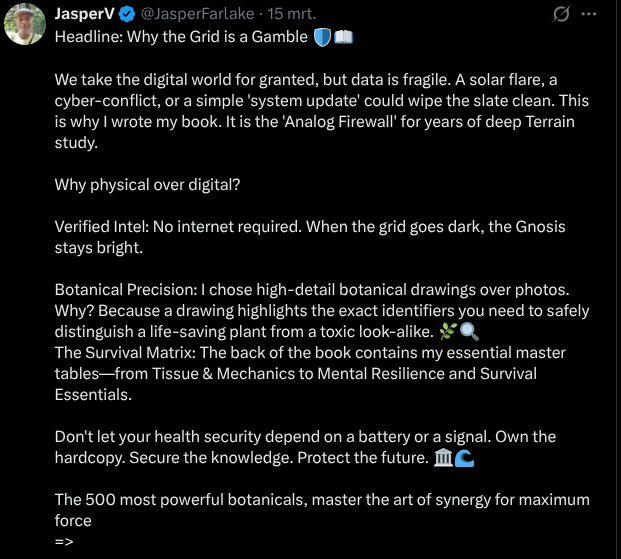Click the herb emoji after 'look-alike'
The width and height of the screenshot is (621, 559).
point(447,332)
